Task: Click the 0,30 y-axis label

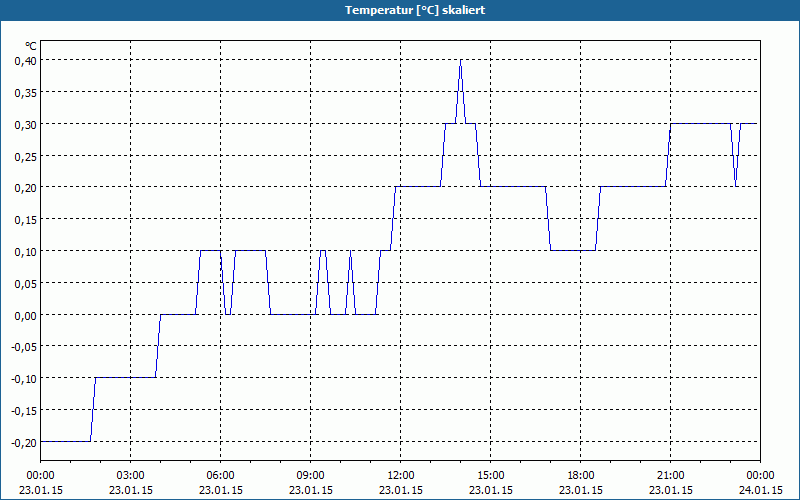Action: (26, 124)
